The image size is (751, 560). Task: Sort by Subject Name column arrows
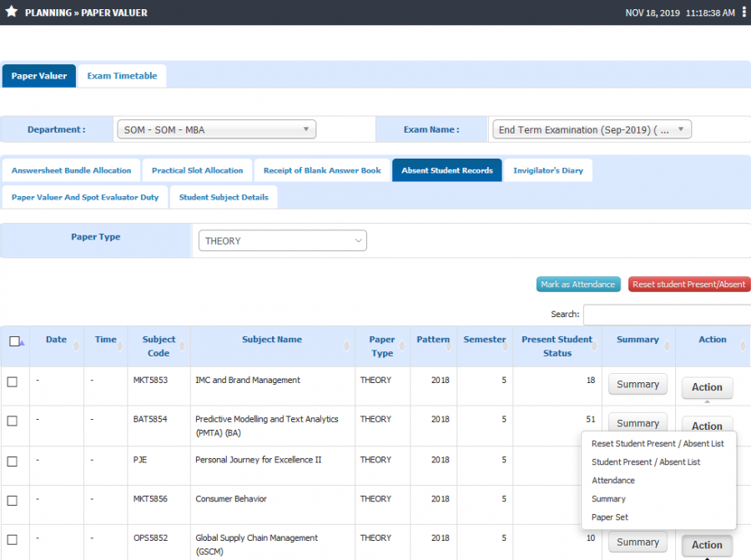pyautogui.click(x=347, y=346)
